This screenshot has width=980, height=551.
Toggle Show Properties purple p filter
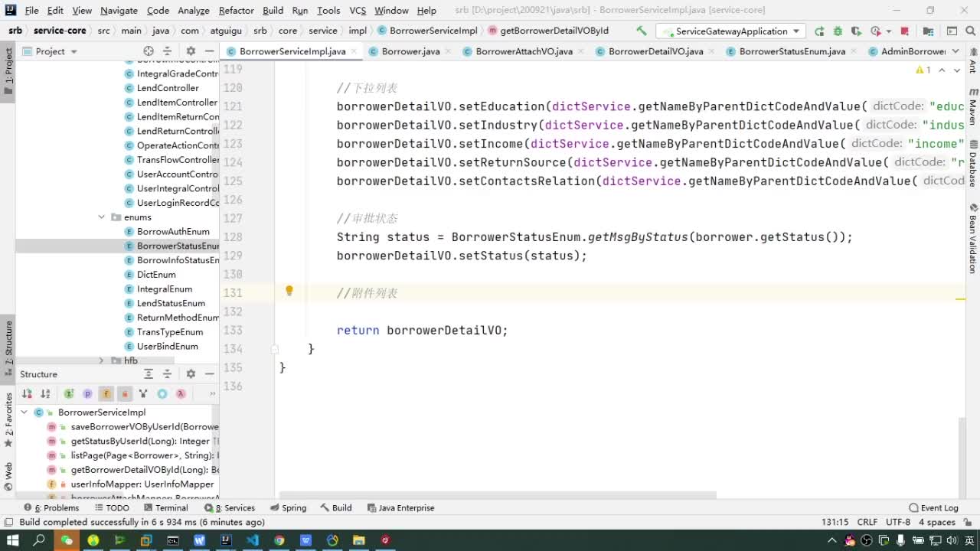pyautogui.click(x=87, y=394)
